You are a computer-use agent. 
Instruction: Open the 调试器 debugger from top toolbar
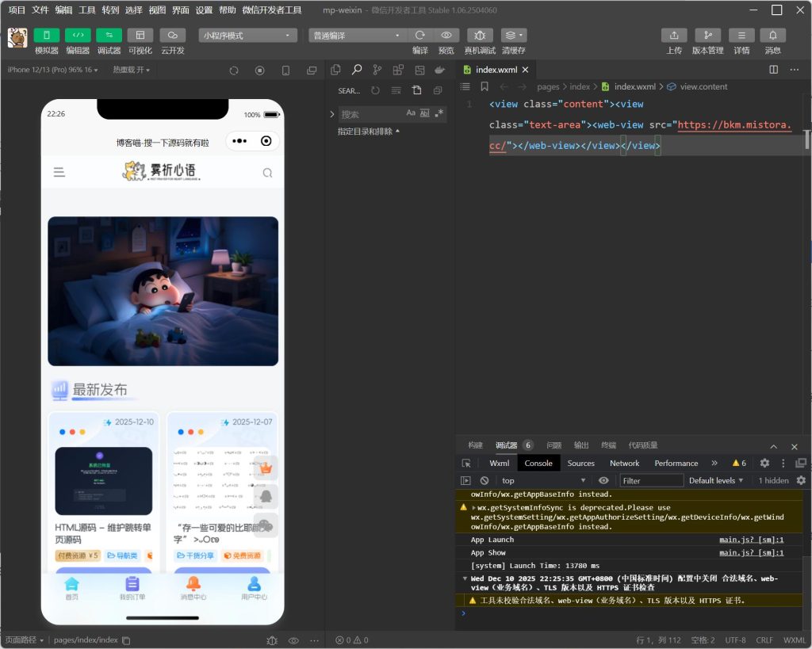click(x=109, y=35)
